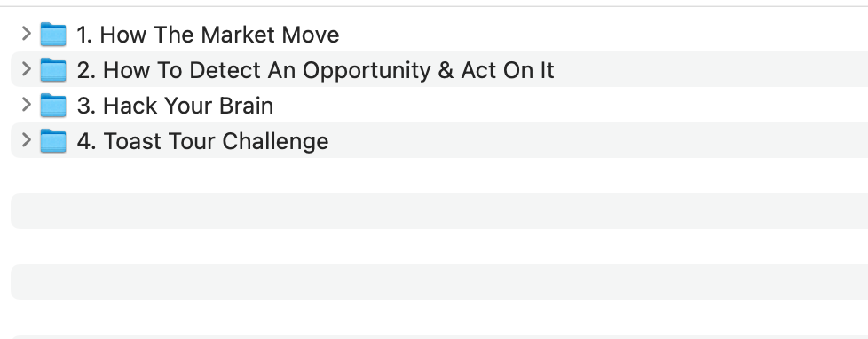The image size is (868, 339).
Task: Click the empty white row directly below Toast Tour Challenge
Action: [439, 176]
